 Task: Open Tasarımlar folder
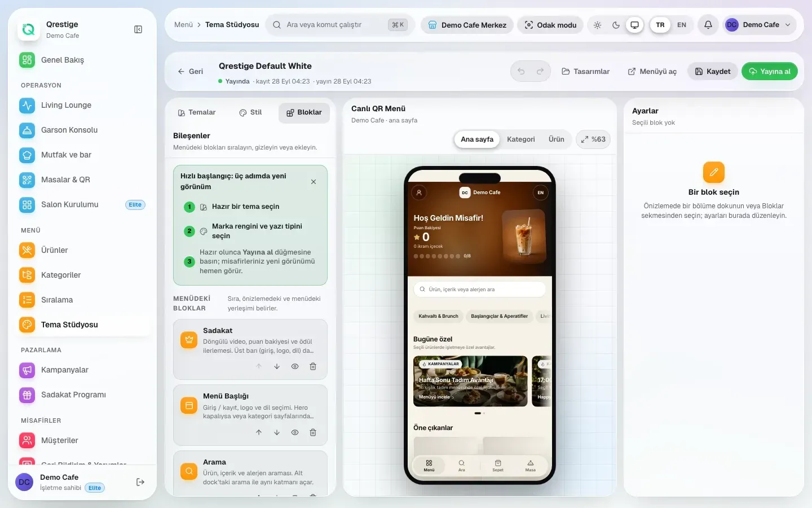point(586,71)
